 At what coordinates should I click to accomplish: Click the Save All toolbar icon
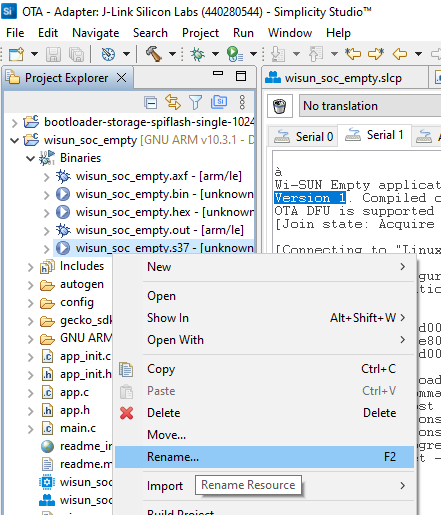click(x=76, y=54)
